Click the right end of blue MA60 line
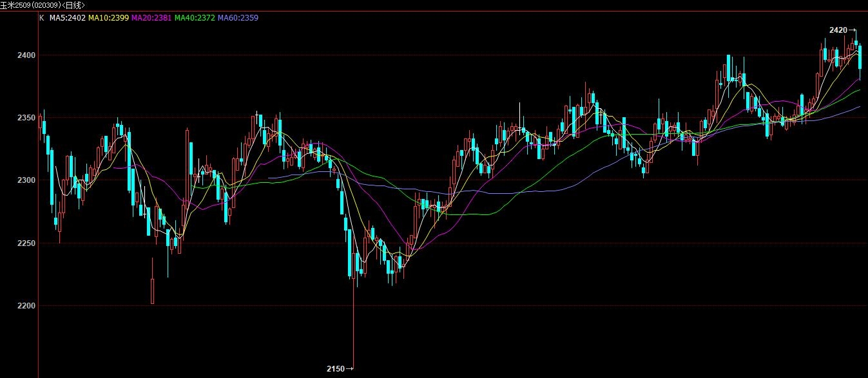868x378 pixels. (860, 107)
